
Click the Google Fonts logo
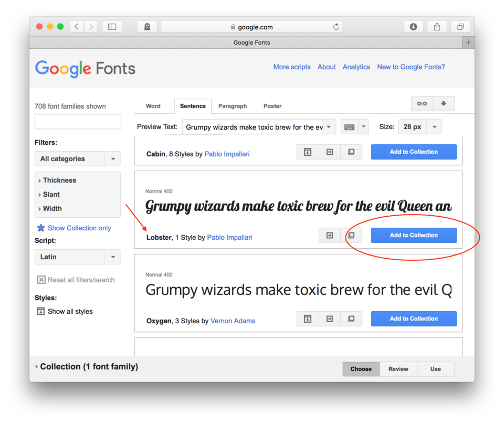[85, 68]
